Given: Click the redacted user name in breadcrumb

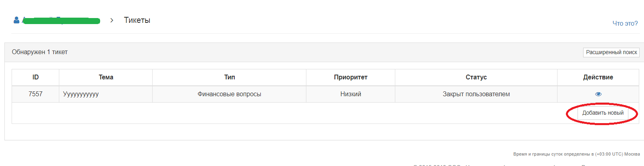Looking at the screenshot, I should (61, 20).
